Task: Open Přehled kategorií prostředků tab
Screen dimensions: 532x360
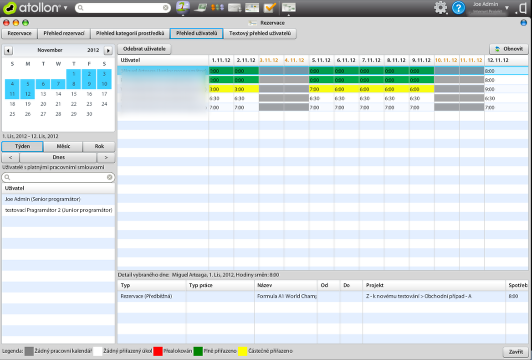Action: point(130,33)
